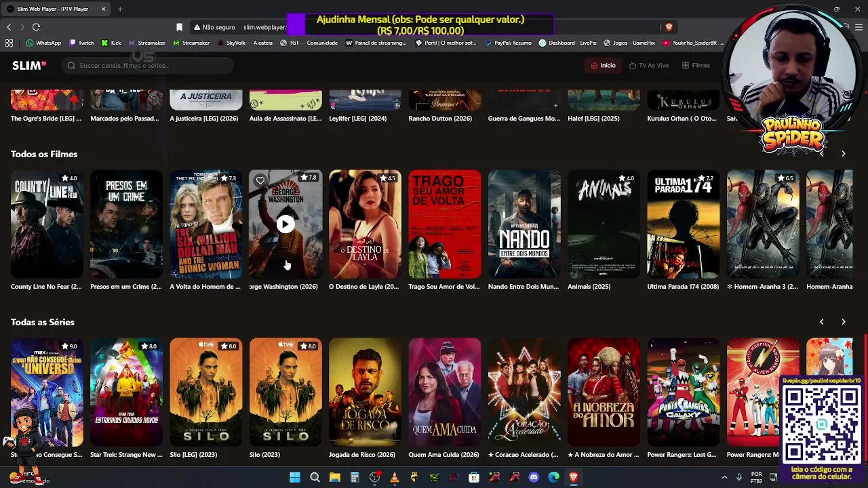Open the Jogos – GameFlix bookmark

[x=629, y=43]
